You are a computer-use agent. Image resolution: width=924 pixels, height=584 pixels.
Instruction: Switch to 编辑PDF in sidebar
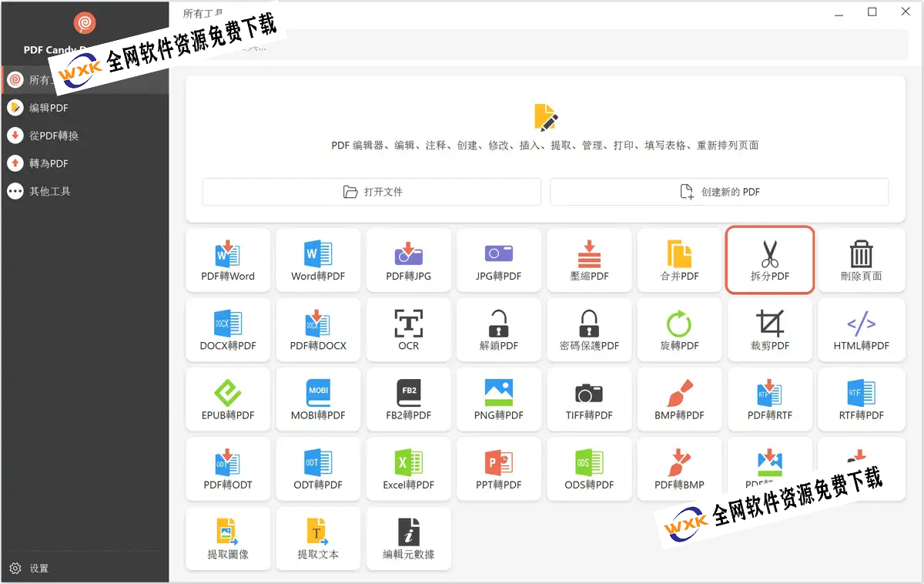49,108
